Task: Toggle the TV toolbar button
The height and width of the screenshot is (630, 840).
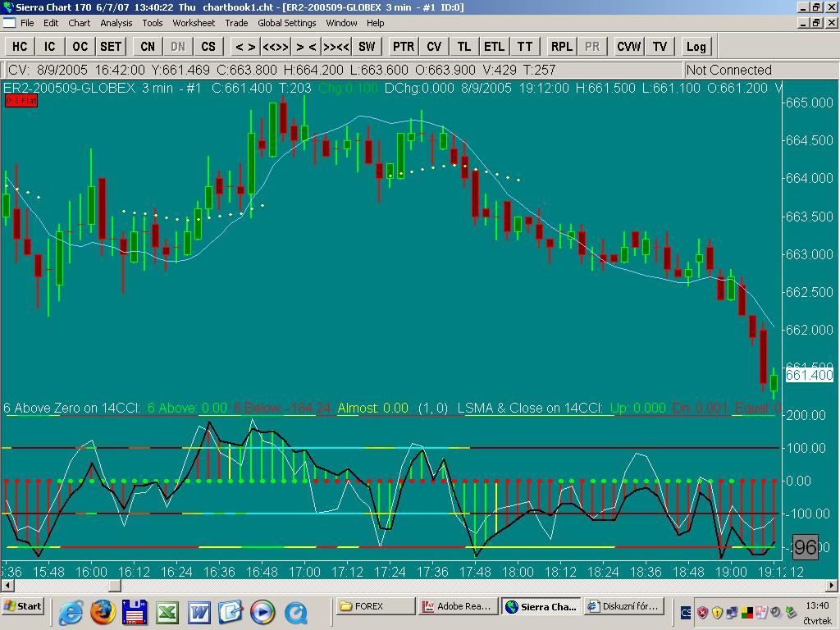Action: tap(660, 47)
